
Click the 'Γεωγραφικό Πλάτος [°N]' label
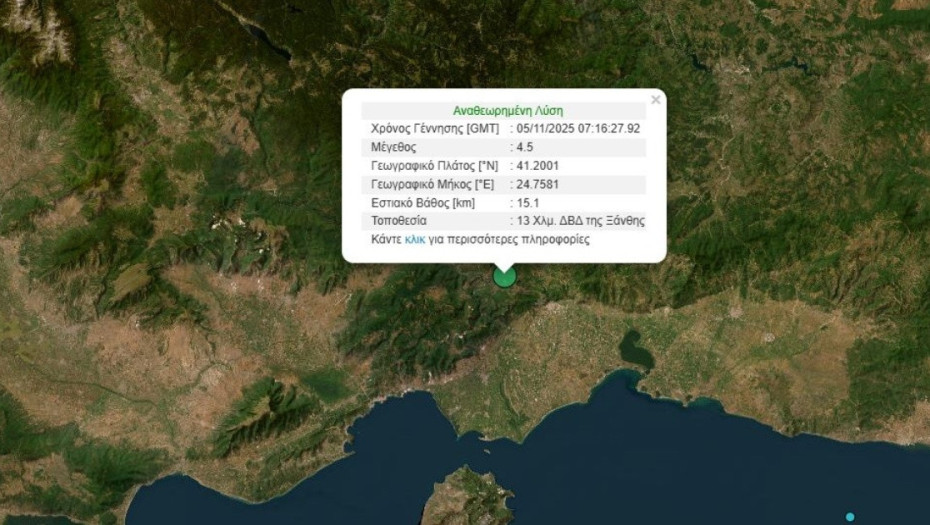434,166
